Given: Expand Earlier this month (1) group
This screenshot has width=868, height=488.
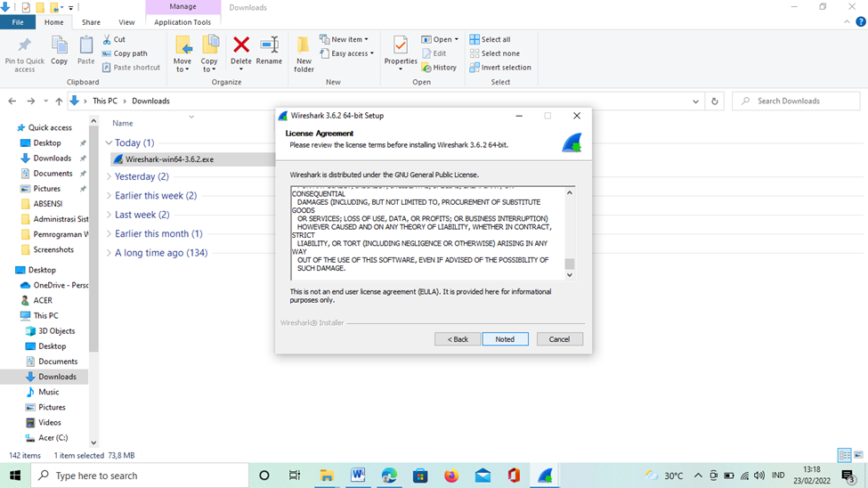Looking at the screenshot, I should click(x=109, y=233).
